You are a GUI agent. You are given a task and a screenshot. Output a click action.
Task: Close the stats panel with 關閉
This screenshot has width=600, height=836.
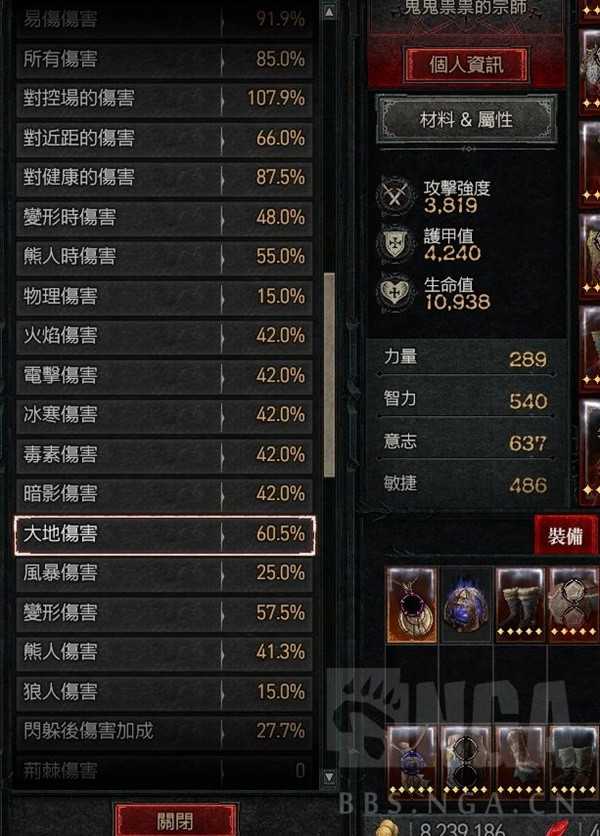coord(176,820)
